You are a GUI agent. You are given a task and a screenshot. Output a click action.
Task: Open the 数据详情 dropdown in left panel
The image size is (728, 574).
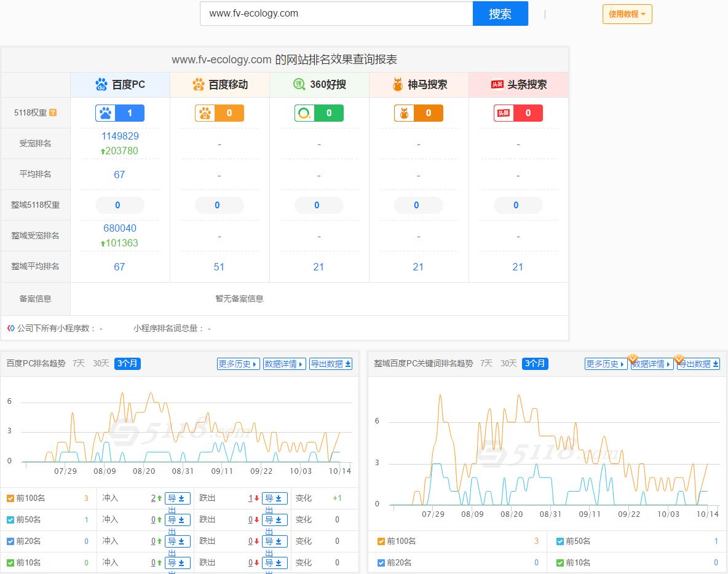coord(284,363)
